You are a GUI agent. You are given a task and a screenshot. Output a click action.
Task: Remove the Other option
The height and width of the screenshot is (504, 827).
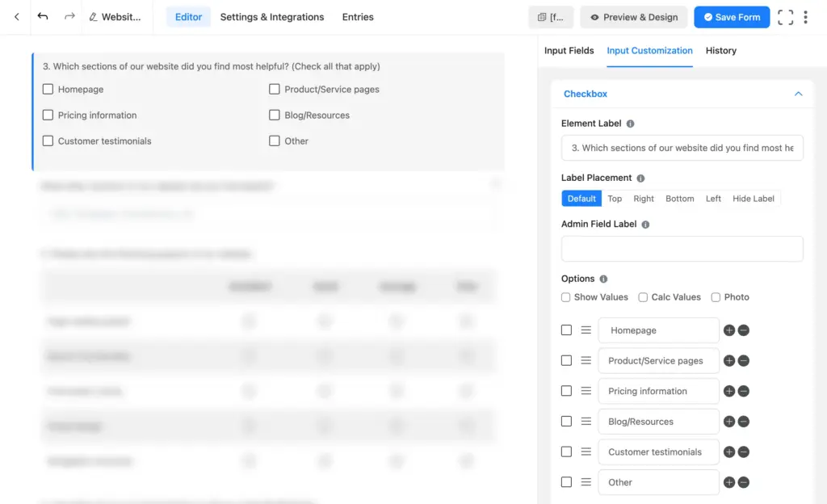point(744,482)
